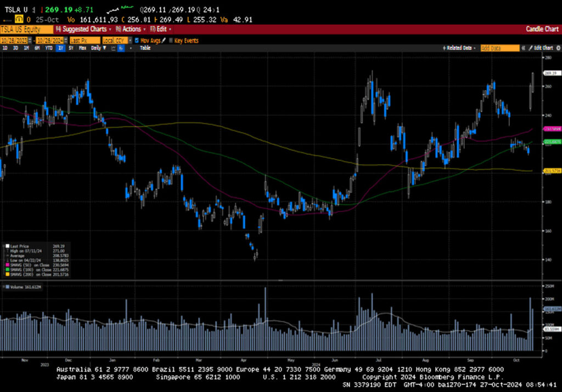Image resolution: width=562 pixels, height=392 pixels.
Task: Toggle the Mov Avgs checkbox
Action: (x=137, y=41)
